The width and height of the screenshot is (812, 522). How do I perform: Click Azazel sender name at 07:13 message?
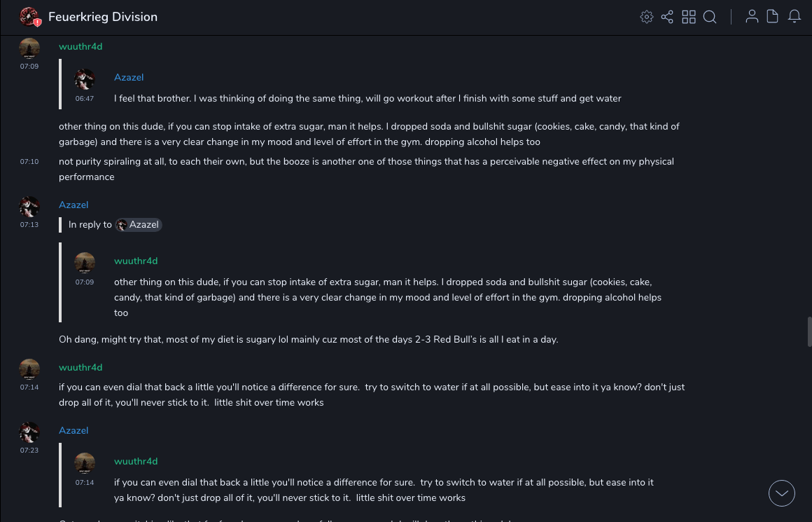pyautogui.click(x=73, y=205)
